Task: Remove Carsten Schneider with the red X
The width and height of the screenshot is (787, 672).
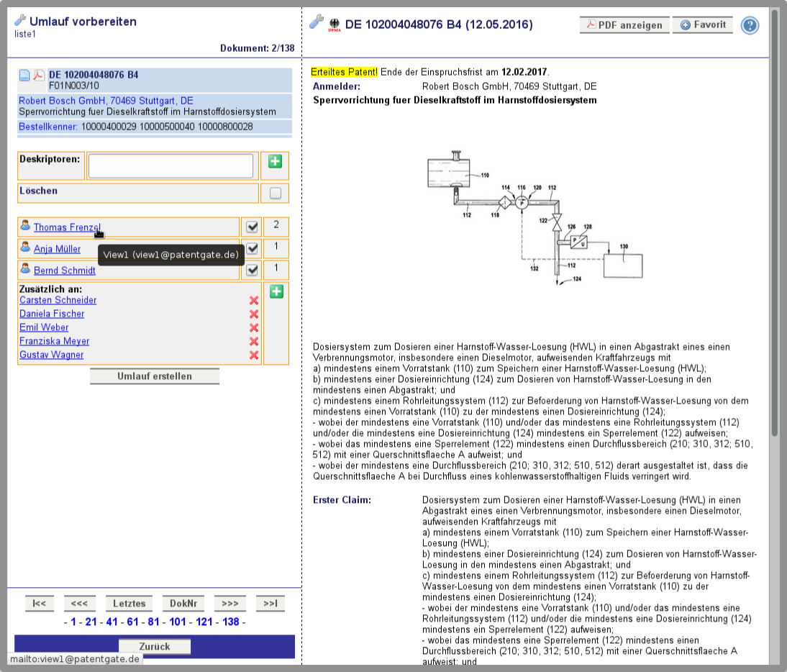Action: pos(254,301)
